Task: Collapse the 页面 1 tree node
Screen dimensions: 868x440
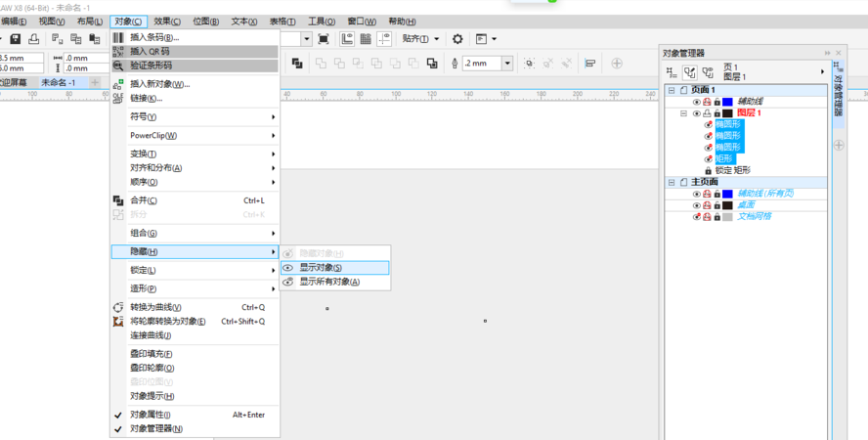Action: pyautogui.click(x=671, y=90)
